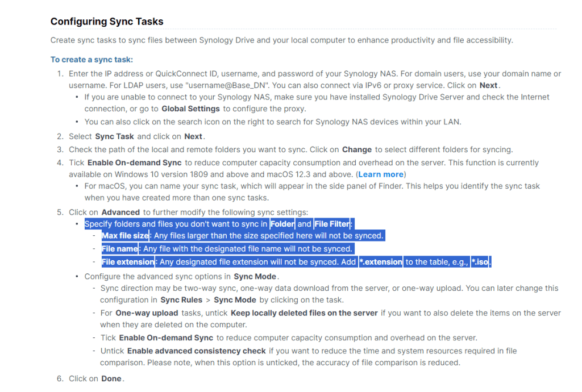Click the highlighted 'File name' term

pos(119,249)
